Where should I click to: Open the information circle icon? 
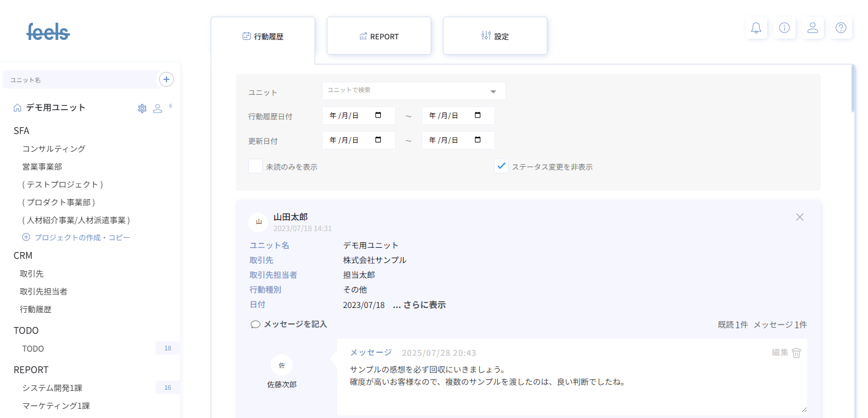coord(784,28)
